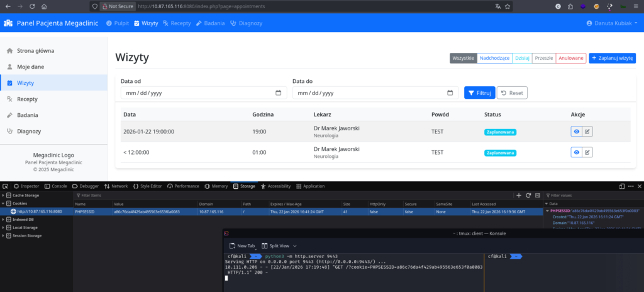Open the calendar picker in the Data od field
644x292 pixels.
(x=278, y=93)
